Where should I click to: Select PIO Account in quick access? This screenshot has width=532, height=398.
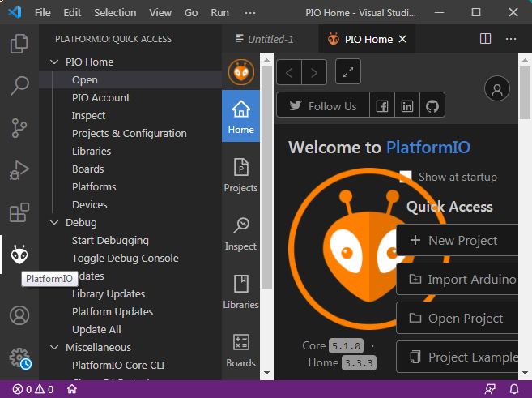point(130,98)
